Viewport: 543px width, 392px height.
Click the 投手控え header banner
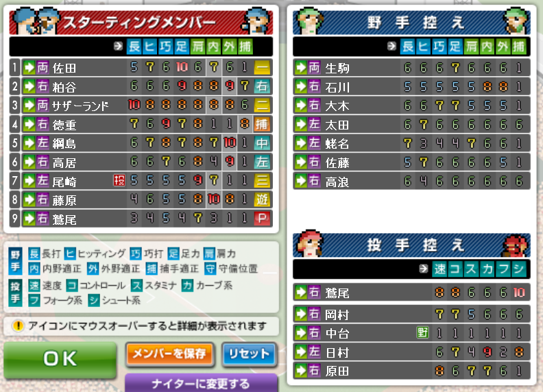411,245
